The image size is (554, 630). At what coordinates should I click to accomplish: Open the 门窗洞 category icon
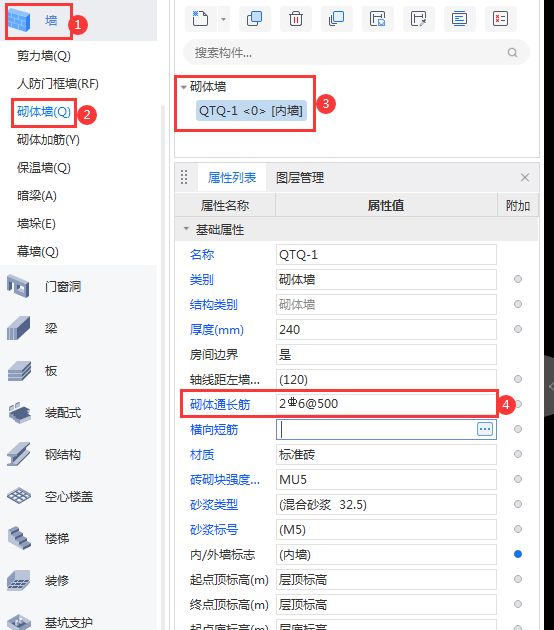18,286
